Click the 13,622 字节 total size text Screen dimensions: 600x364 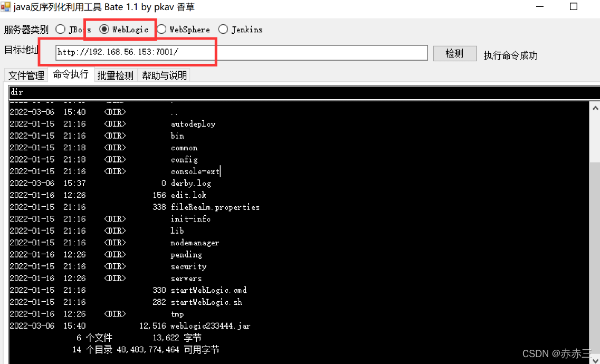(x=177, y=338)
